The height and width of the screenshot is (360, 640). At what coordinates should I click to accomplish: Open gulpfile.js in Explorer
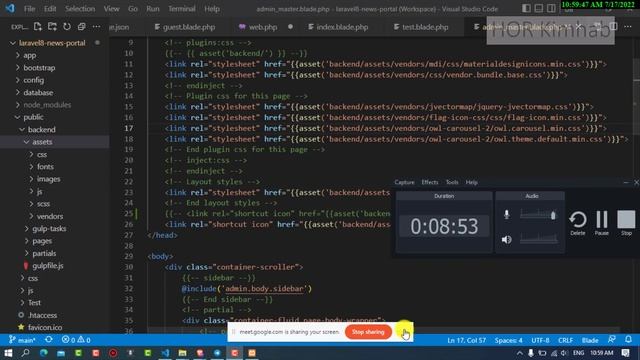[47, 266]
